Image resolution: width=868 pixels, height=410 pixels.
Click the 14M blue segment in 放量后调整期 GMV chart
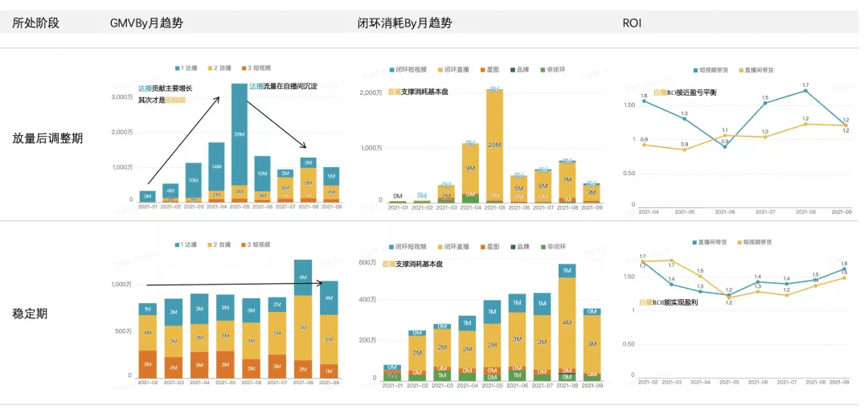coord(216,166)
